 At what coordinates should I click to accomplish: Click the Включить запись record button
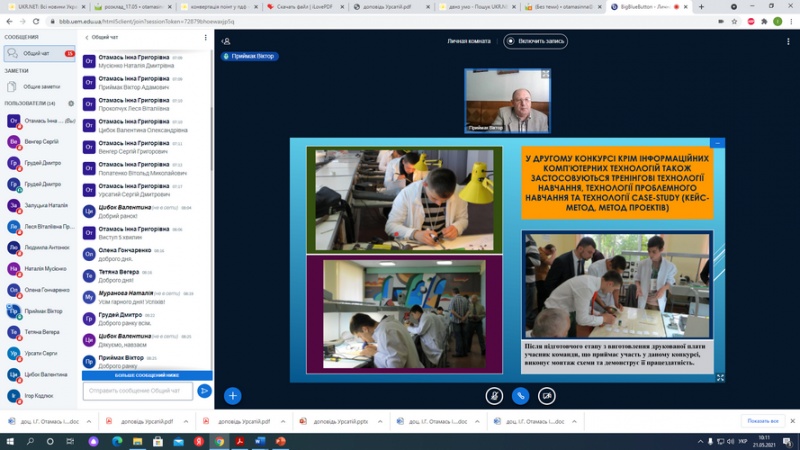(536, 41)
